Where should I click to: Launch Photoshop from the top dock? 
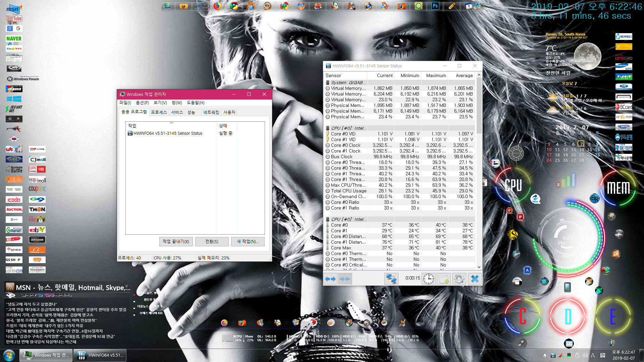coord(435,6)
